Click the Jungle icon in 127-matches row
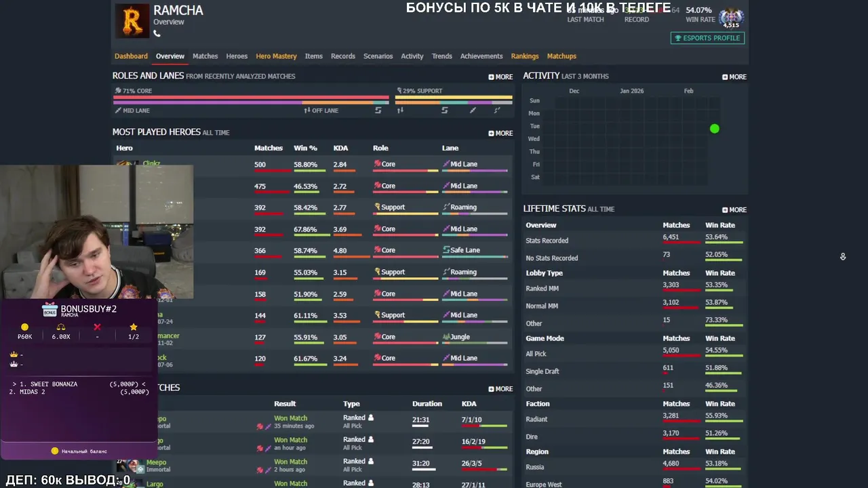Viewport: 868px width, 488px height. pyautogui.click(x=446, y=337)
